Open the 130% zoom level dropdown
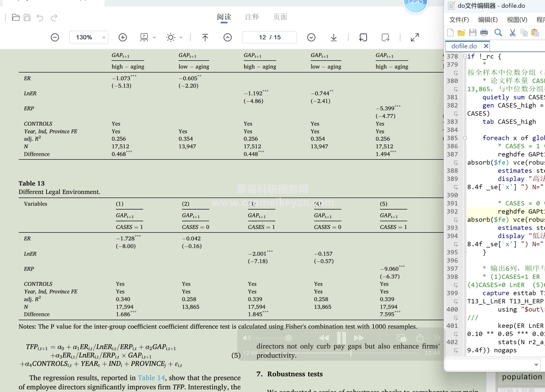This screenshot has height=392, width=545. [89, 37]
